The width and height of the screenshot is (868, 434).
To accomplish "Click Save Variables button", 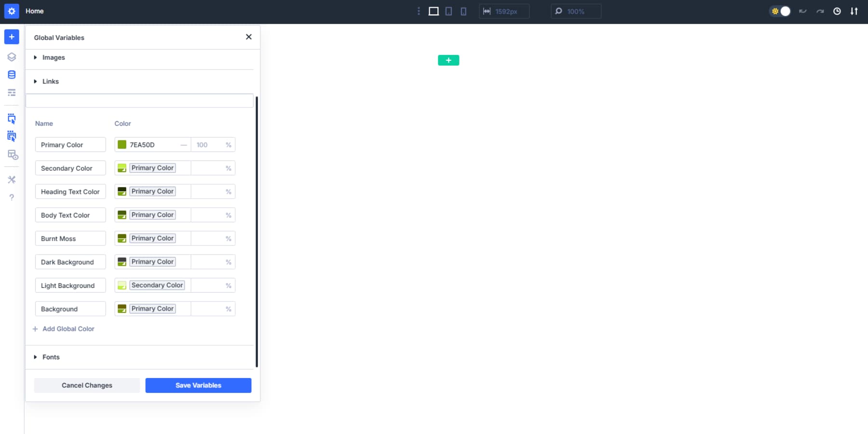I will (198, 385).
